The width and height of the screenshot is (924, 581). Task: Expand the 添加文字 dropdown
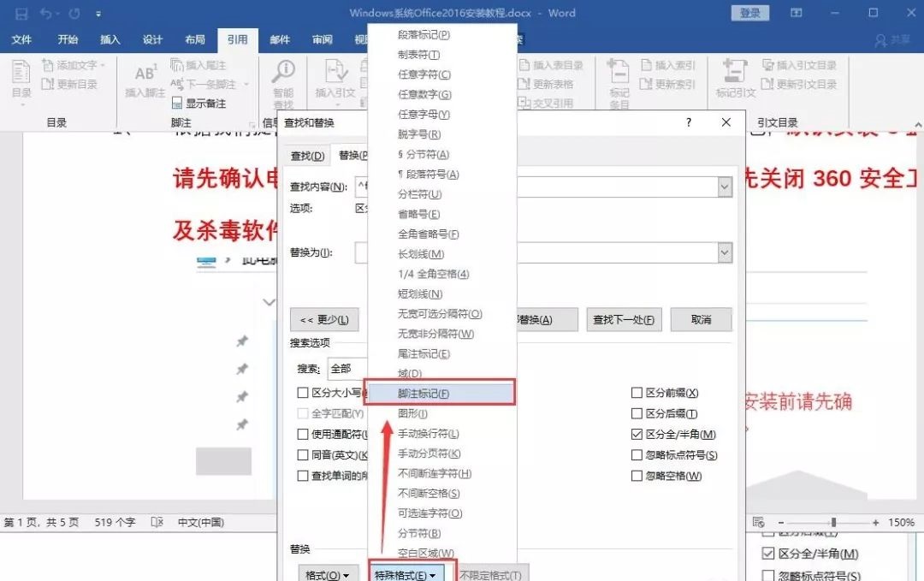(x=103, y=65)
